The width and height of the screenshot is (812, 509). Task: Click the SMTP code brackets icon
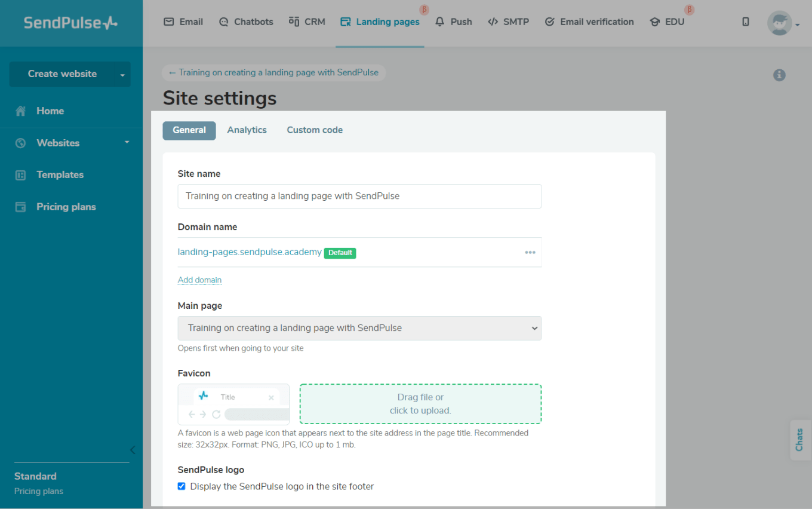(493, 22)
